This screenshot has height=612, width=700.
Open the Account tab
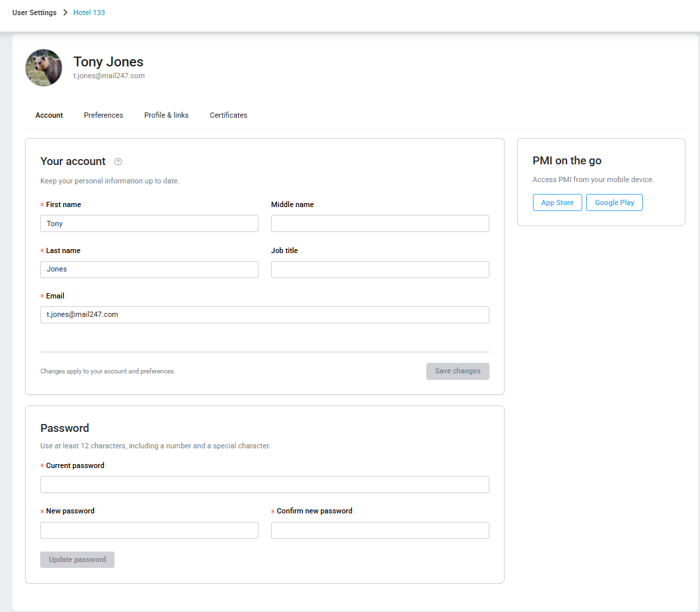49,115
